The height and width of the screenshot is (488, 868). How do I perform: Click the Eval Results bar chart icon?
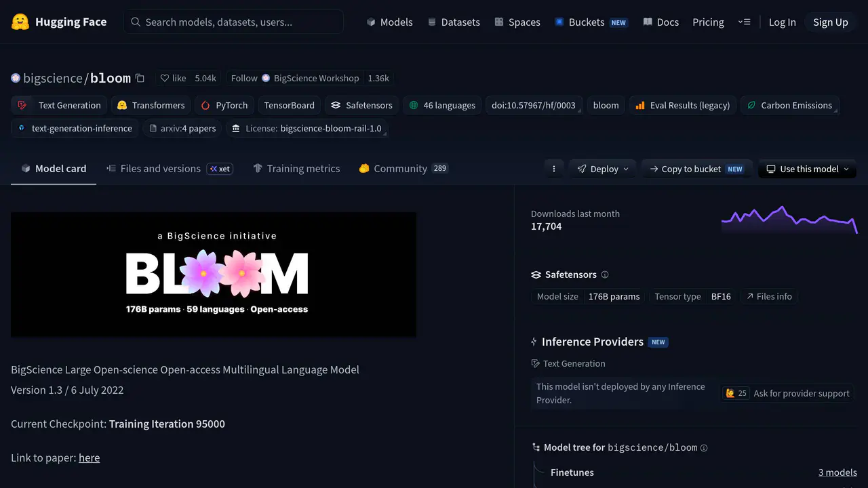(x=640, y=105)
